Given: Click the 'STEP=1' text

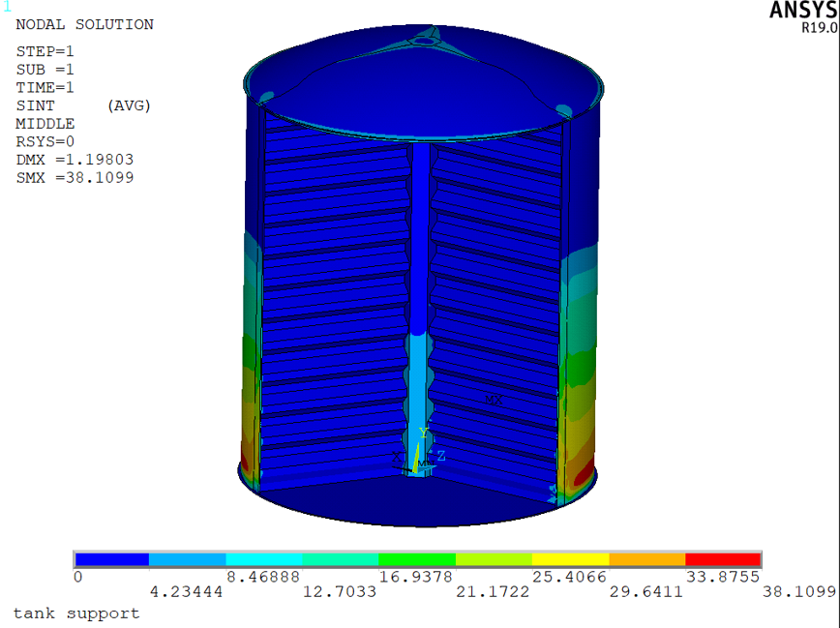Looking at the screenshot, I should pos(45,51).
